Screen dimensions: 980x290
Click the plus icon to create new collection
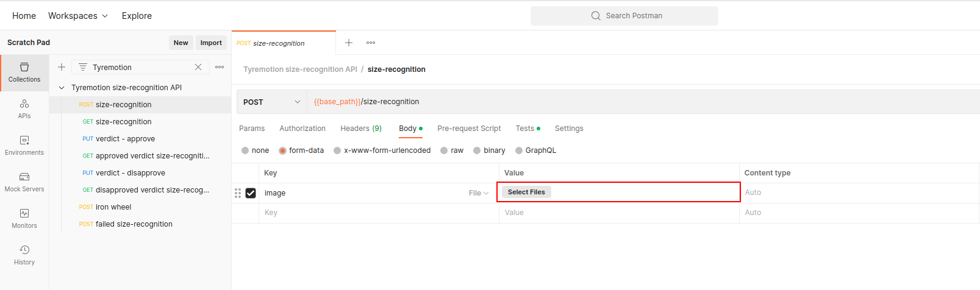[x=62, y=67]
